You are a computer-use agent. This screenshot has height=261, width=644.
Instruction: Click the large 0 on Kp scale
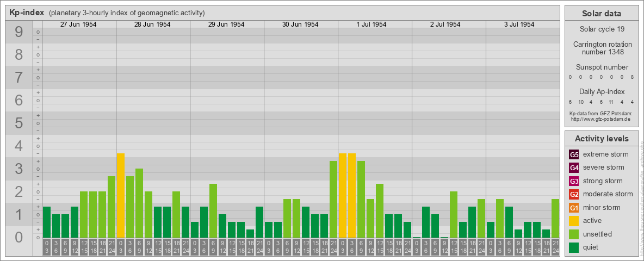(x=19, y=237)
